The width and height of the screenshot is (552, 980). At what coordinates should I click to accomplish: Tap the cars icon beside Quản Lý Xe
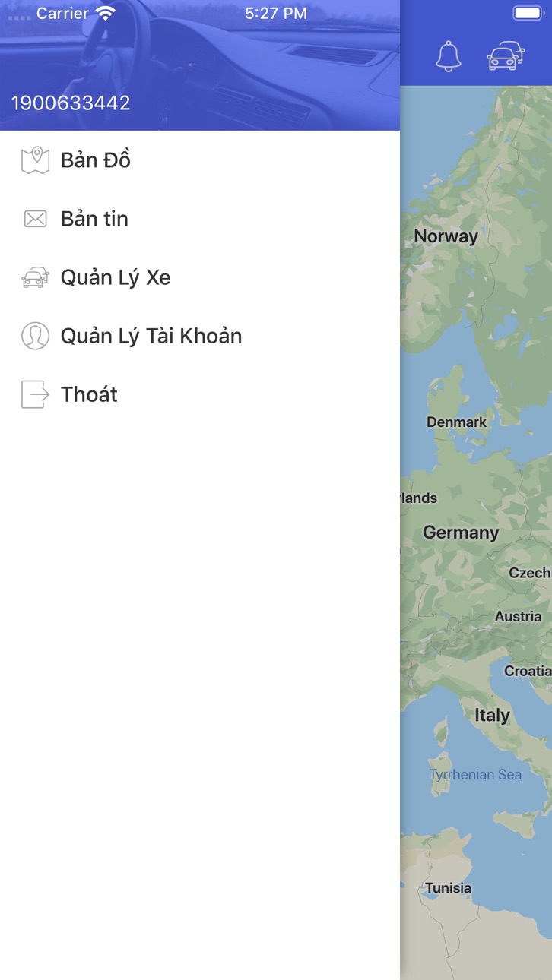pos(35,277)
